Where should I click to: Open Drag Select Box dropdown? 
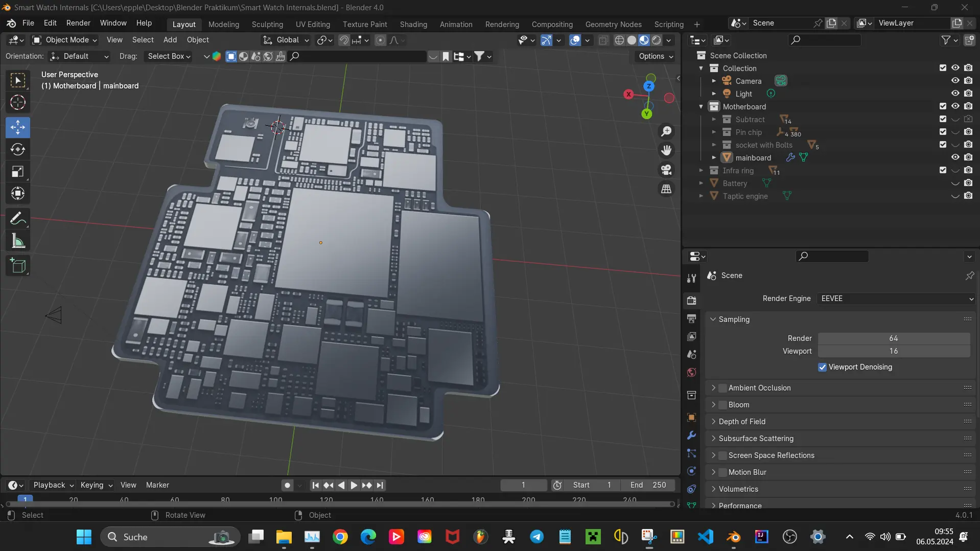169,56
